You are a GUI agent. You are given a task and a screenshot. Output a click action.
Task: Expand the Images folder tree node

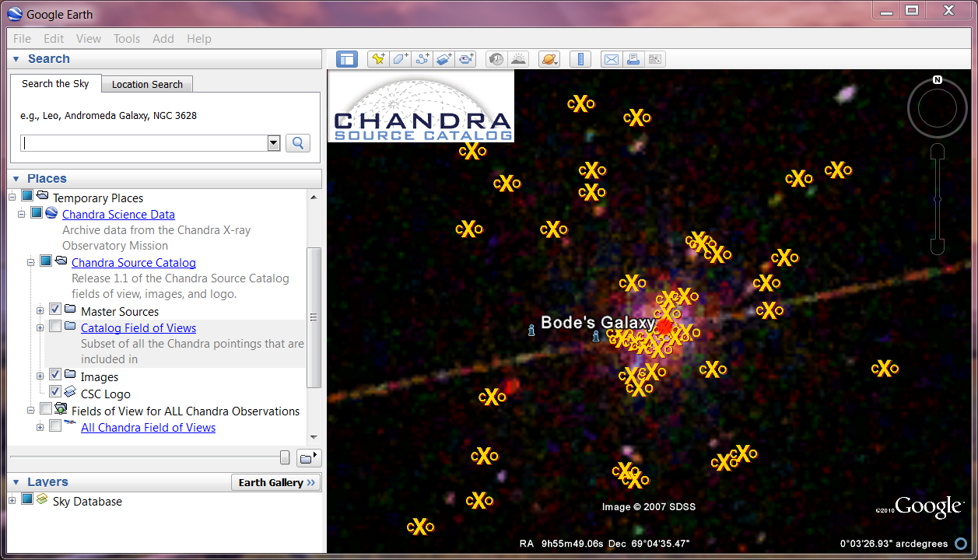(x=40, y=376)
